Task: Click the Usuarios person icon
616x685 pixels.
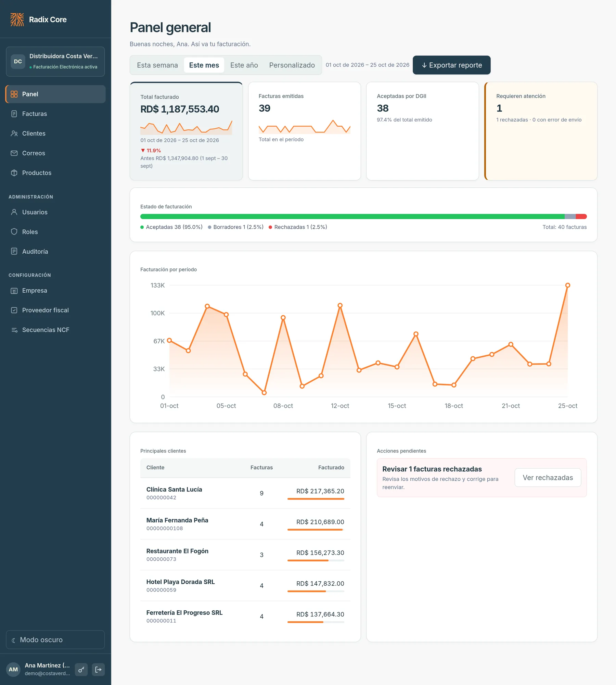Action: click(14, 212)
